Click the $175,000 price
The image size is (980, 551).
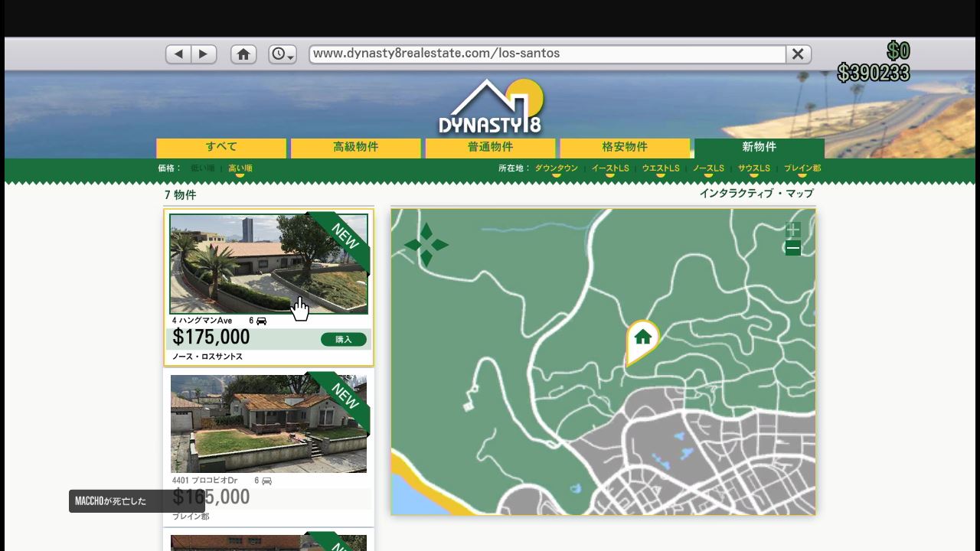coord(211,337)
